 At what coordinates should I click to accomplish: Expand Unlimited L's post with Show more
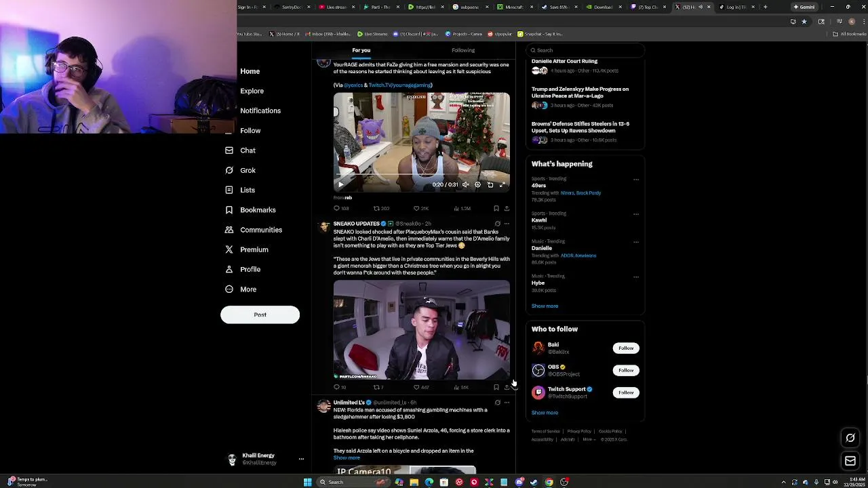click(x=347, y=457)
